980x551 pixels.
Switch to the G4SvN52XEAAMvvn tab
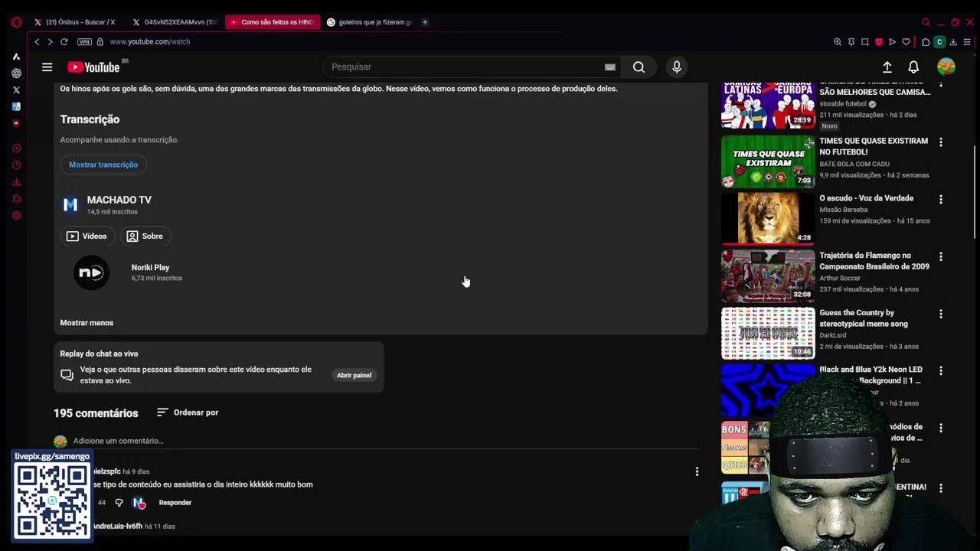tap(175, 22)
